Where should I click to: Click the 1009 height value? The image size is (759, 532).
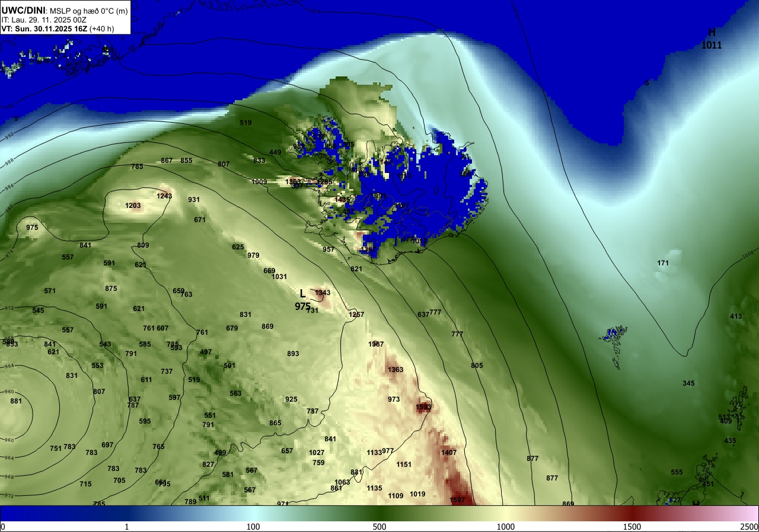click(259, 182)
